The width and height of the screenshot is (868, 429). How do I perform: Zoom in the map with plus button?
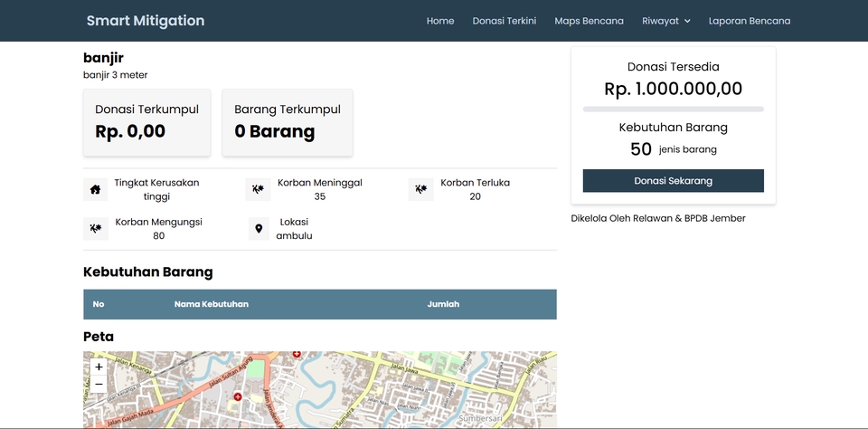pyautogui.click(x=99, y=367)
